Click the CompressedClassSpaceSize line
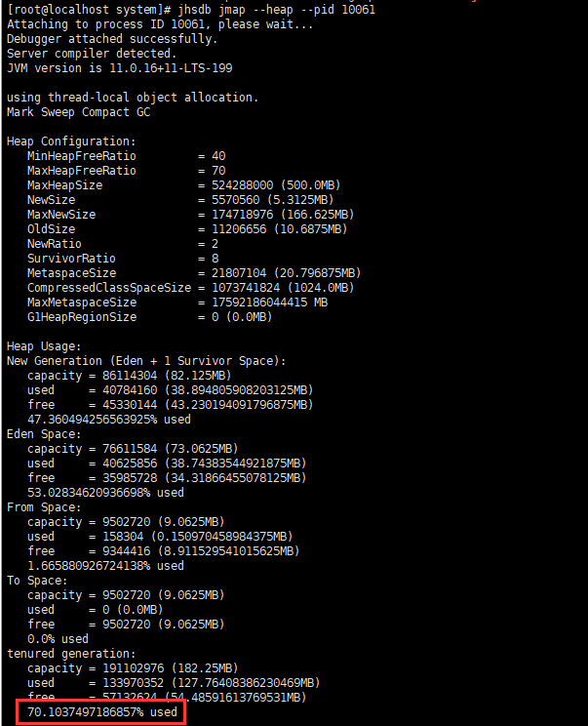This screenshot has height=726, width=588. click(x=190, y=288)
